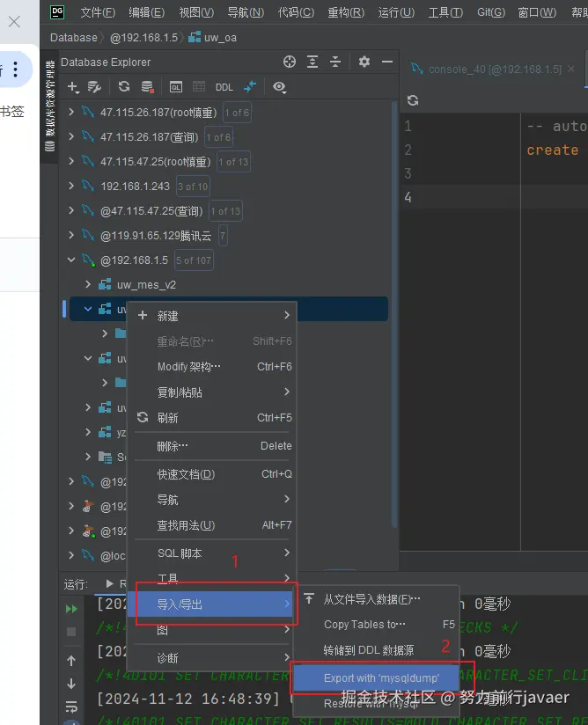
Task: Open Database Explorer settings gear
Action: [364, 62]
